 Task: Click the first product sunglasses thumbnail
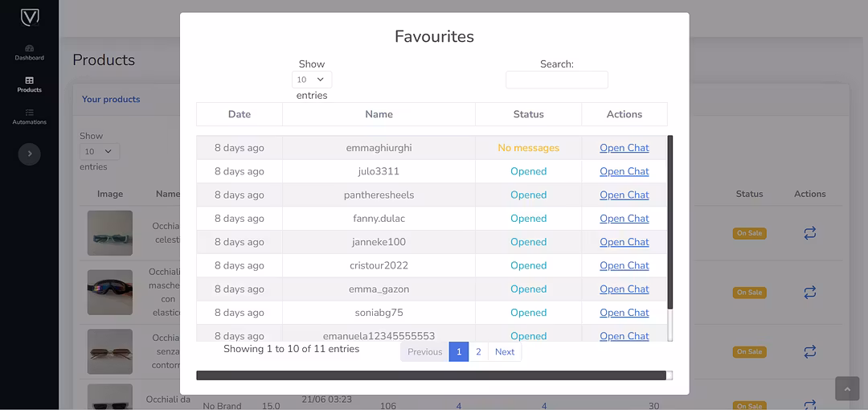pyautogui.click(x=110, y=233)
